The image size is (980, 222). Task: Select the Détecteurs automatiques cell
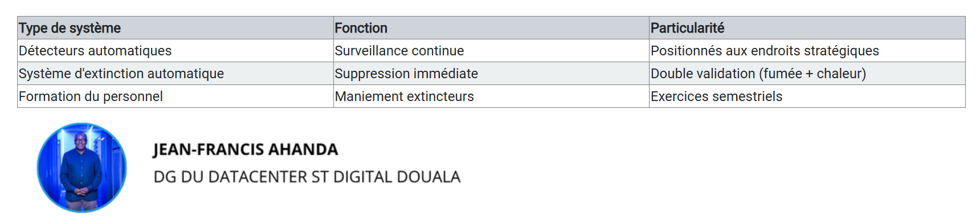(x=175, y=51)
